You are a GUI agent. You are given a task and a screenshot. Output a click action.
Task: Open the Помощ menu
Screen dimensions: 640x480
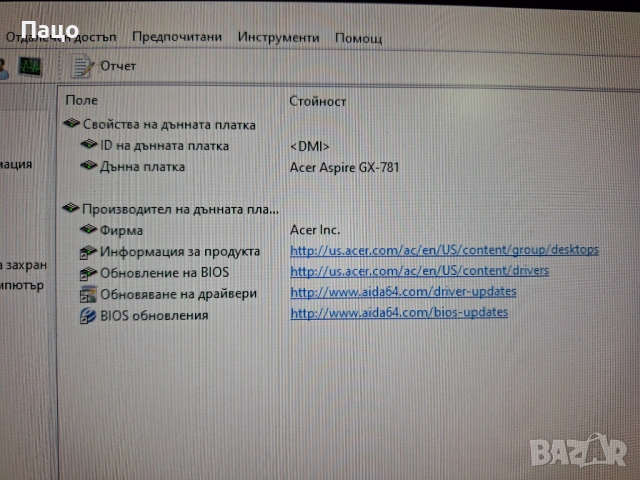tap(358, 38)
